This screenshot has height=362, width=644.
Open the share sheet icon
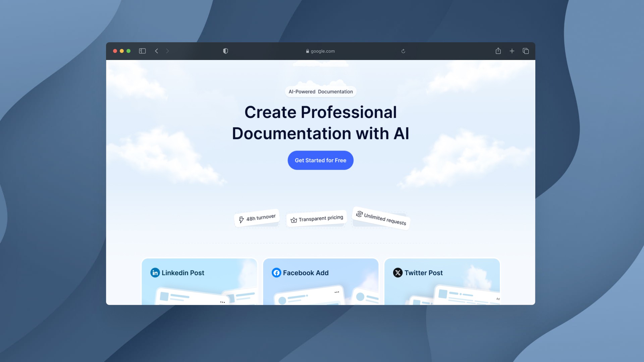click(x=498, y=51)
